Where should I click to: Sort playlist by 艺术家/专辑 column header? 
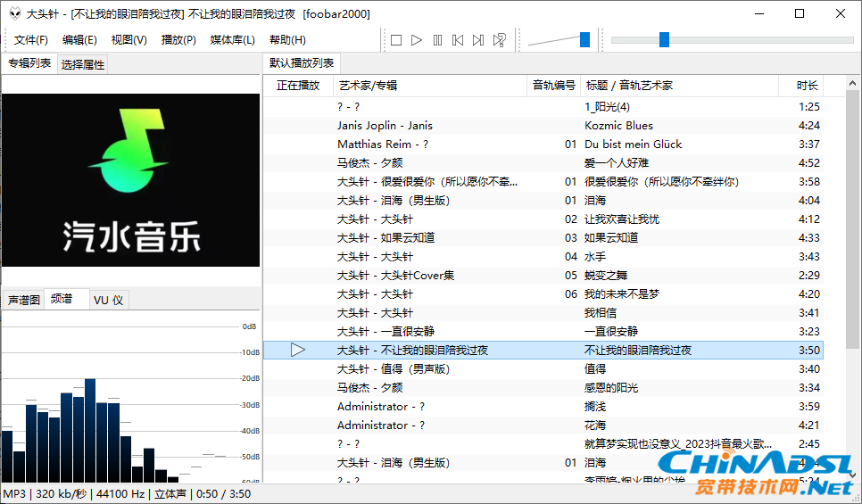pos(368,86)
